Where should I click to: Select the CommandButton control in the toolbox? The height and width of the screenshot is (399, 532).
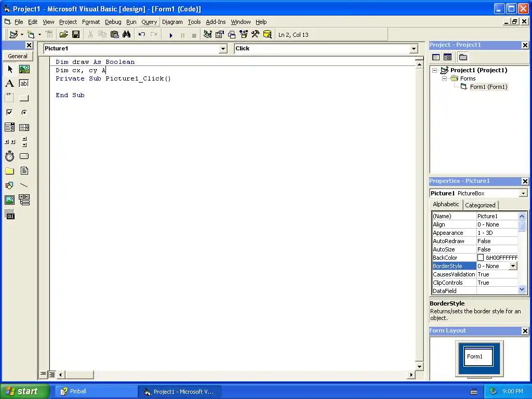(24, 98)
